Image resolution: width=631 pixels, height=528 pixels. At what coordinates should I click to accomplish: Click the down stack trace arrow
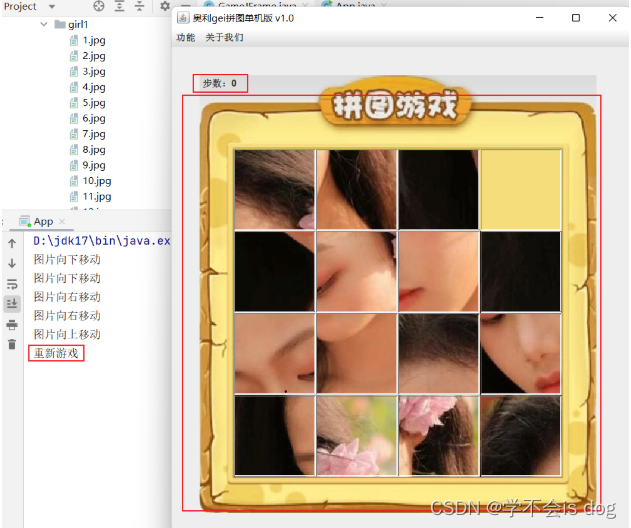[x=12, y=264]
